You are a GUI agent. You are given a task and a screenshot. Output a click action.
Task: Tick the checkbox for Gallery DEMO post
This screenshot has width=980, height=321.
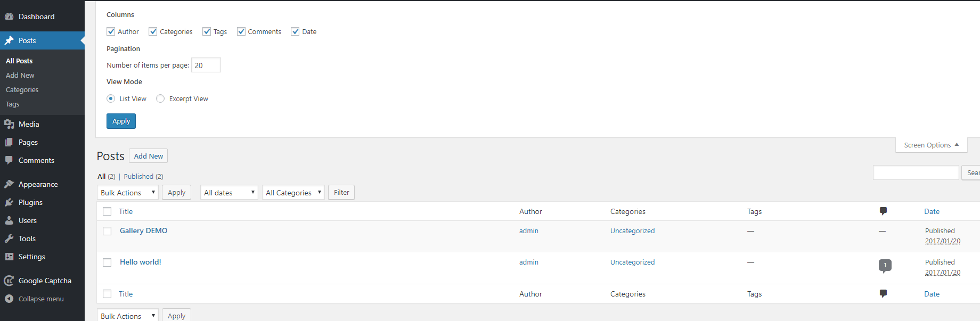(x=107, y=231)
